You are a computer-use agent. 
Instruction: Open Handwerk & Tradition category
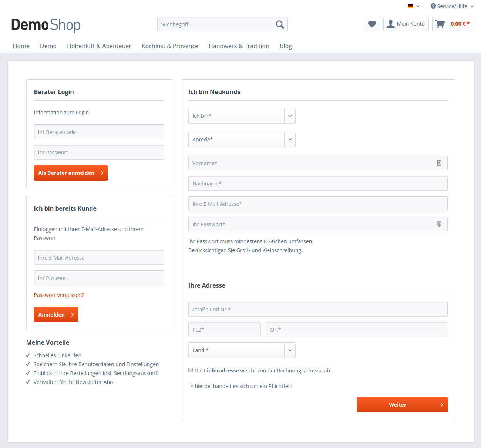[239, 46]
